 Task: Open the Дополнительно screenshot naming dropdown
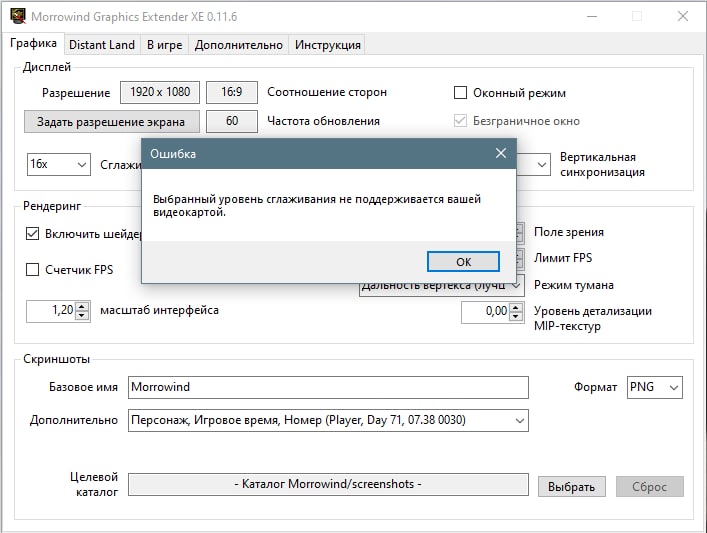[328, 421]
